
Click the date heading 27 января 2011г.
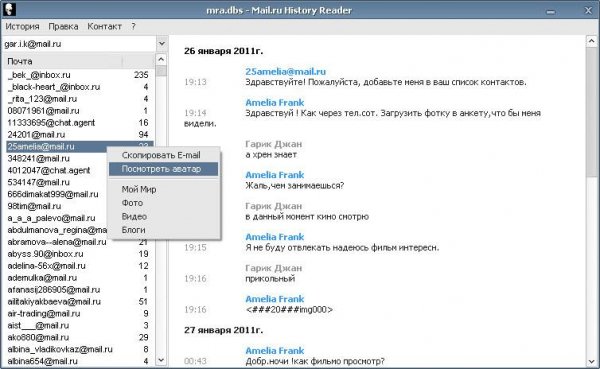(x=223, y=330)
